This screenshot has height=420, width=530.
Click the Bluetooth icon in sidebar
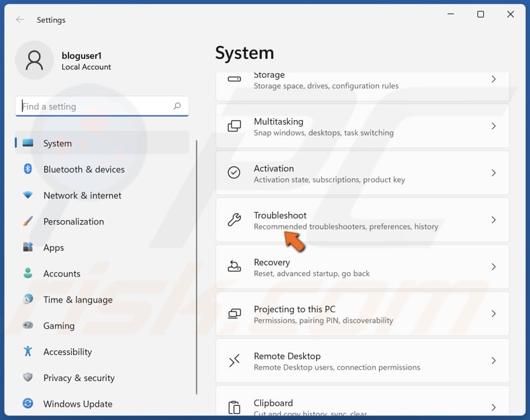click(28, 169)
